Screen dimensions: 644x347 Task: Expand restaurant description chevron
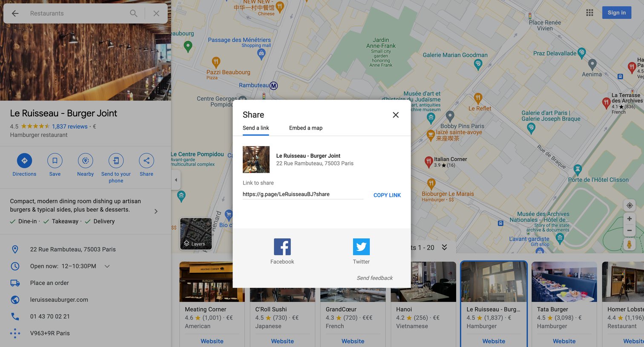point(156,211)
